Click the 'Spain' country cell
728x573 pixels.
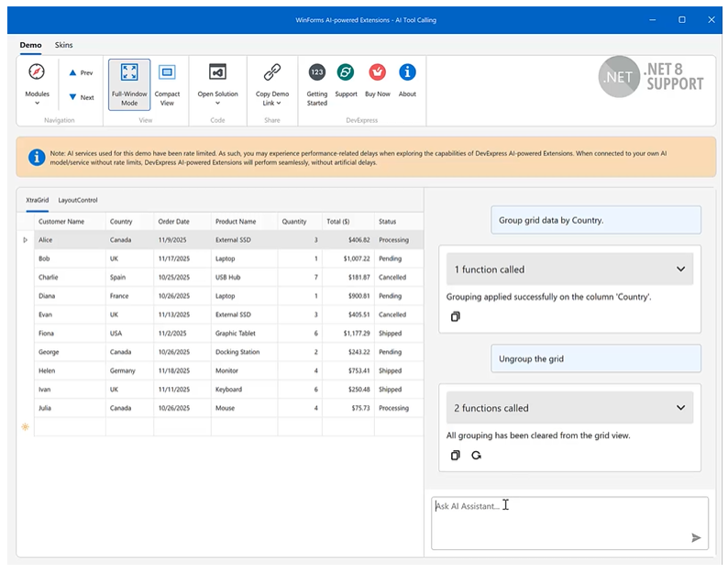point(129,277)
